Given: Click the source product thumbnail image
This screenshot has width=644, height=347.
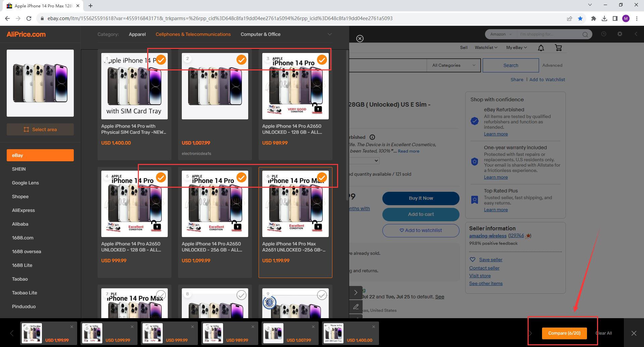Looking at the screenshot, I should coord(40,83).
